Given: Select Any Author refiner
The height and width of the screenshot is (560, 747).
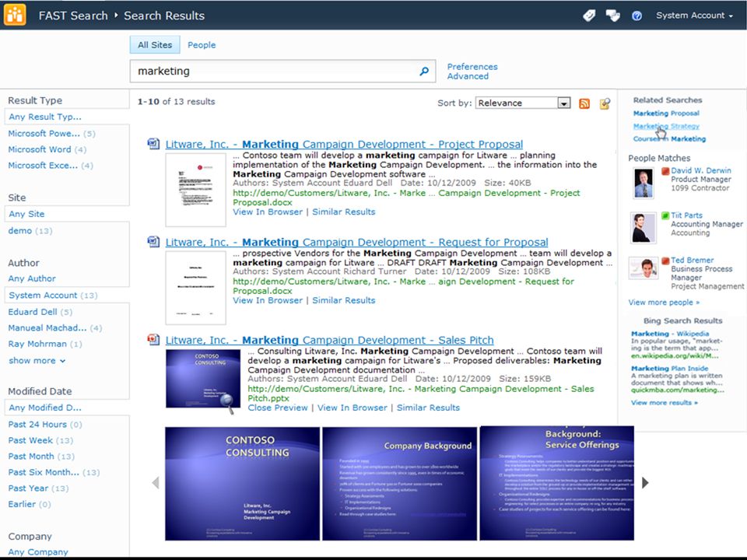Looking at the screenshot, I should pos(32,278).
